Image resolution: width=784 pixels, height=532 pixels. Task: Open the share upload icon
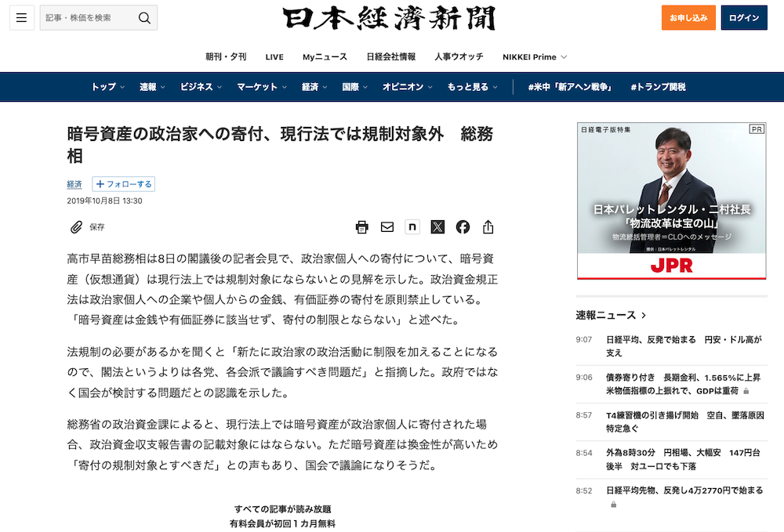[x=488, y=227]
